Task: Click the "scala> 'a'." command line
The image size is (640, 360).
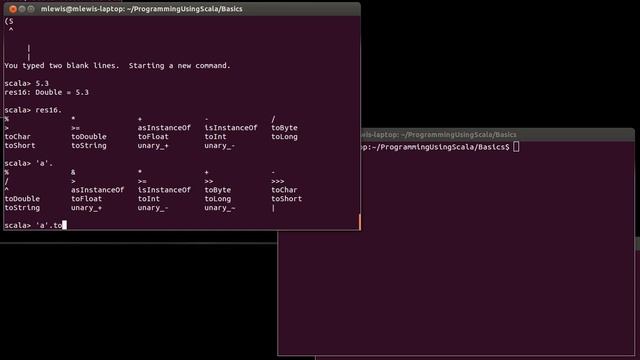Action: pyautogui.click(x=29, y=163)
